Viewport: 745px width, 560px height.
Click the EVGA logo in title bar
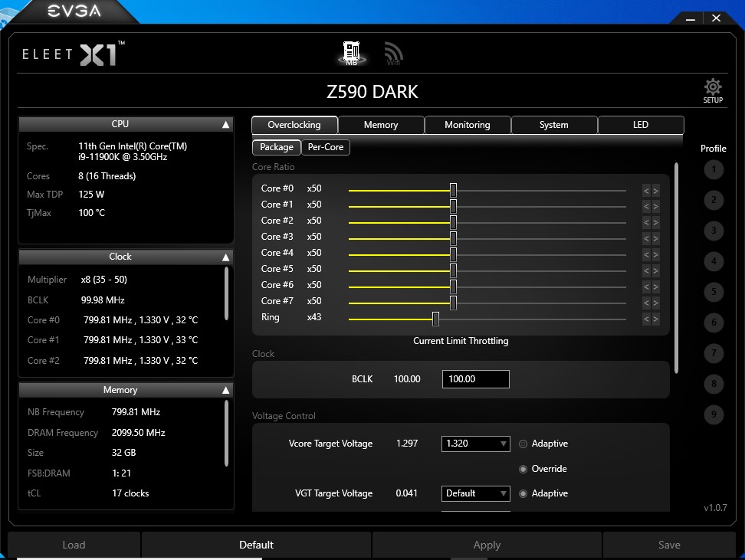pos(74,11)
